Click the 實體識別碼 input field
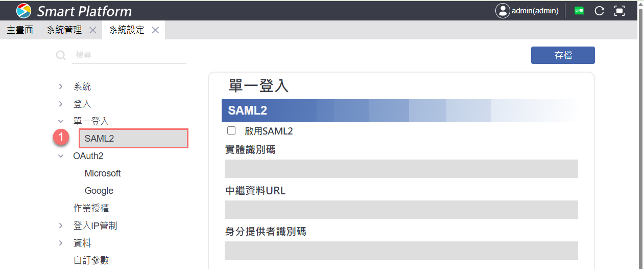 [401, 169]
